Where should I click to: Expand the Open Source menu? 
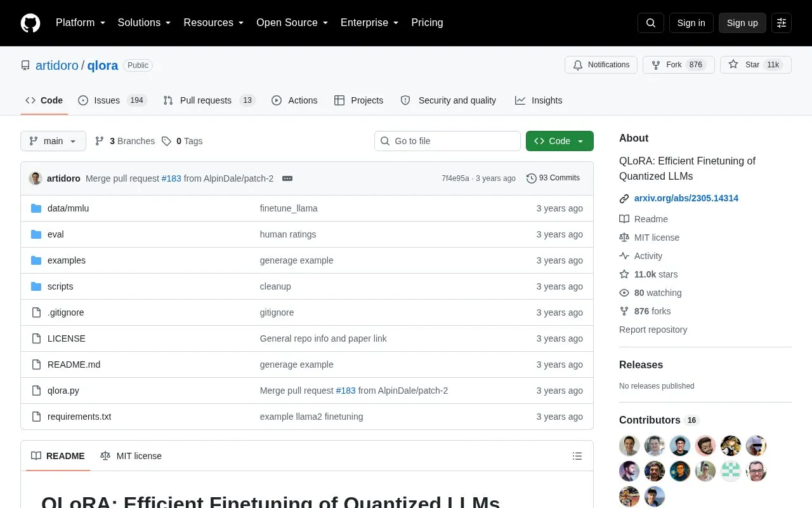tap(292, 23)
